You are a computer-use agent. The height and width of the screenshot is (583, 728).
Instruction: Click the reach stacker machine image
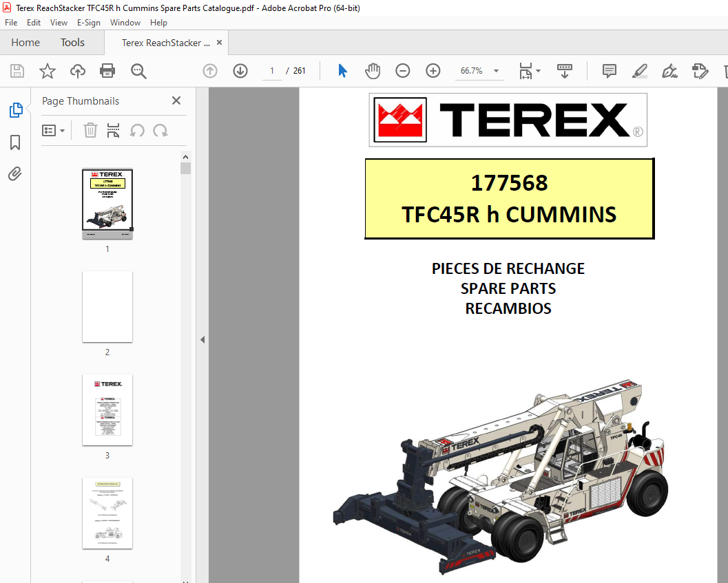point(501,476)
